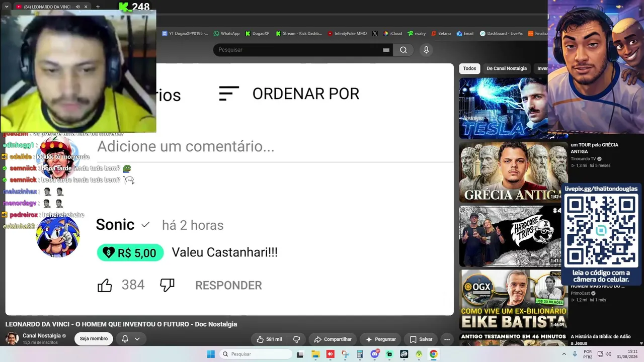Open Task View on the taskbar
Screen dimensions: 644x362
pos(300,354)
